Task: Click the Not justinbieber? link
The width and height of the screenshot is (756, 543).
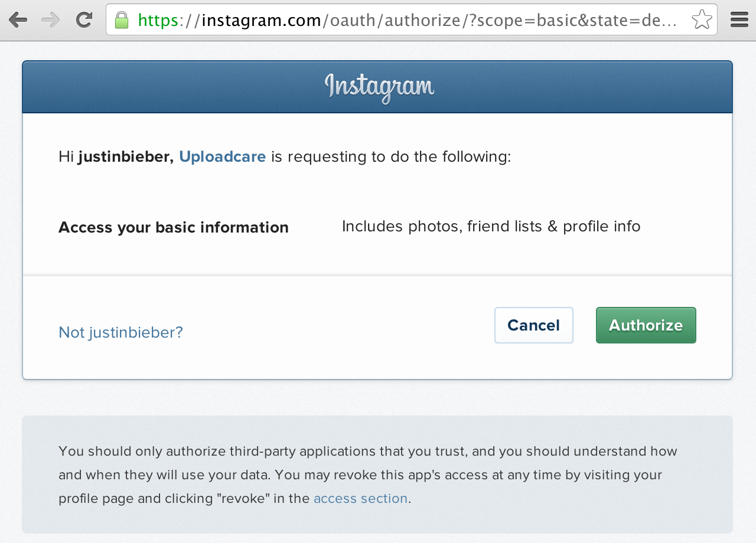Action: click(120, 332)
